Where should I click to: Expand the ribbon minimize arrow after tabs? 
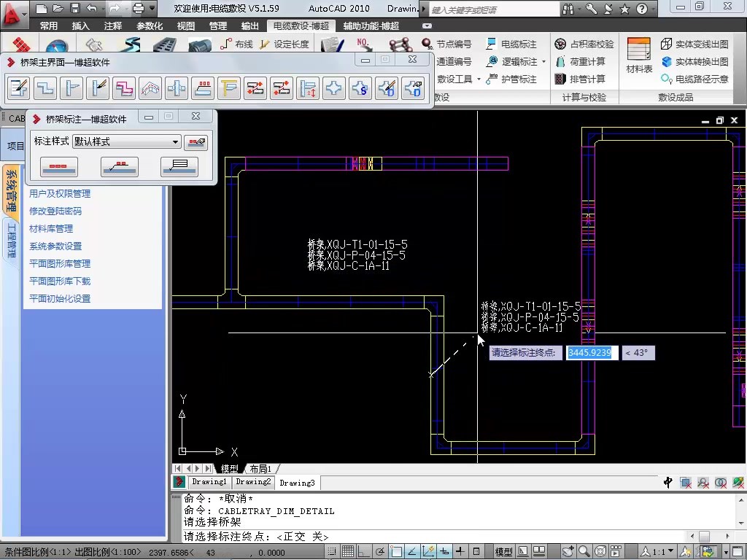pos(427,26)
